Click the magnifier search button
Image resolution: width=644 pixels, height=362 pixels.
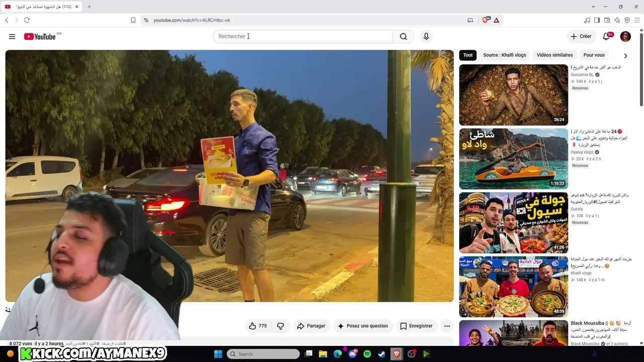point(404,36)
